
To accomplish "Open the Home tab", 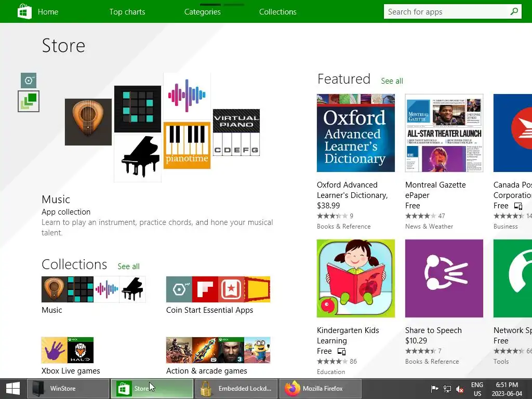I will coord(48,12).
